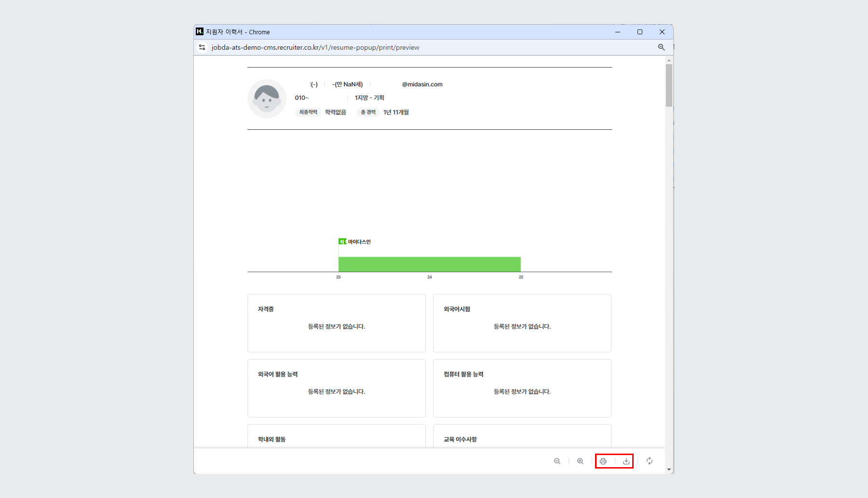
Task: Click the URL address bar text
Action: tap(315, 47)
